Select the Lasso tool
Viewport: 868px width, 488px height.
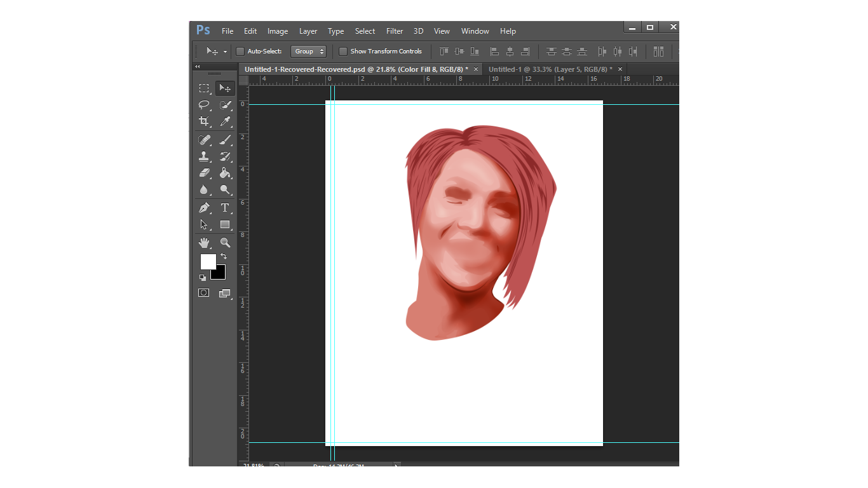204,105
